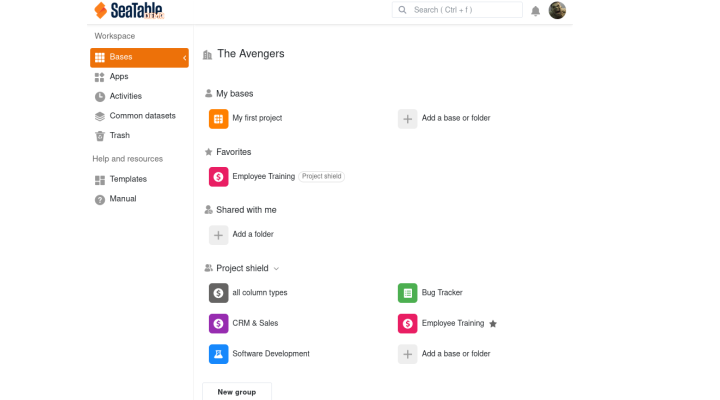Click the SeaTable logo
This screenshot has width=720, height=400.
(129, 10)
